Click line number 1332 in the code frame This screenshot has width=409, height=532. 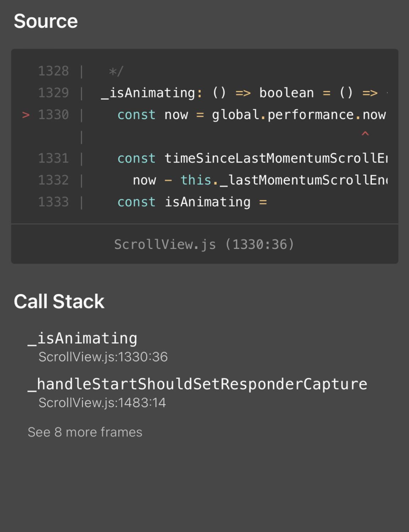click(x=53, y=180)
